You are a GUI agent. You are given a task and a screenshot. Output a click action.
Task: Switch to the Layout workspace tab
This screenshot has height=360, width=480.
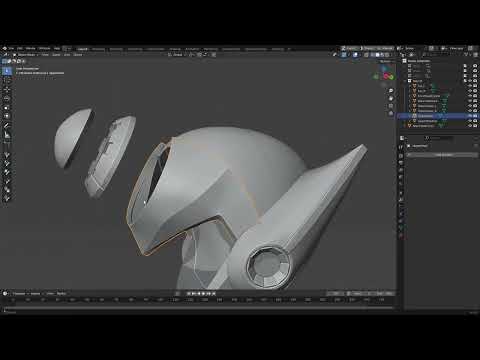pyautogui.click(x=82, y=49)
